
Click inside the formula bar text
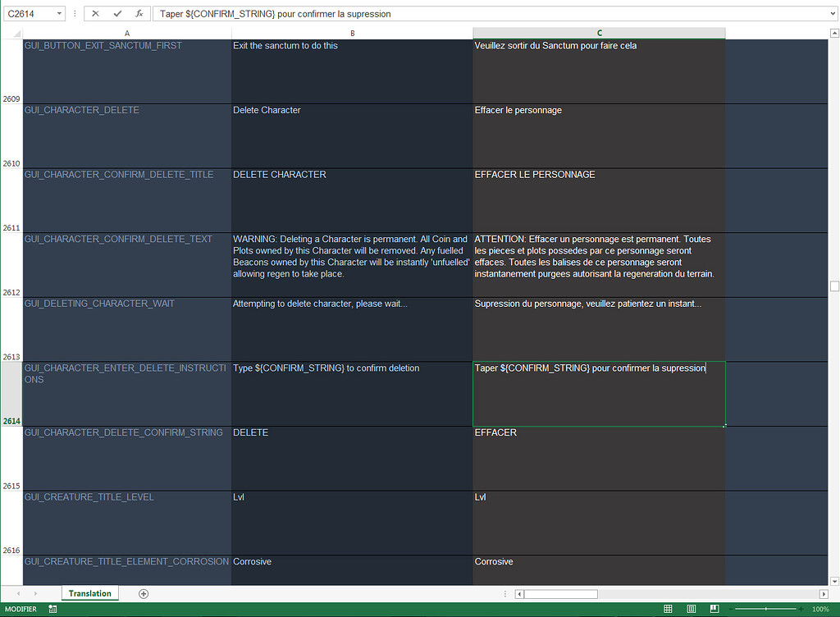click(328, 12)
